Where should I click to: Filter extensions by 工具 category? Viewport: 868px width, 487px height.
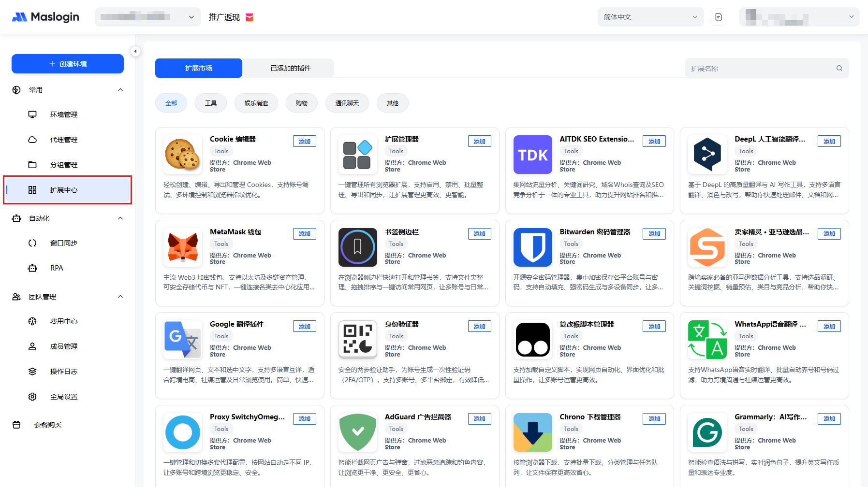point(210,103)
